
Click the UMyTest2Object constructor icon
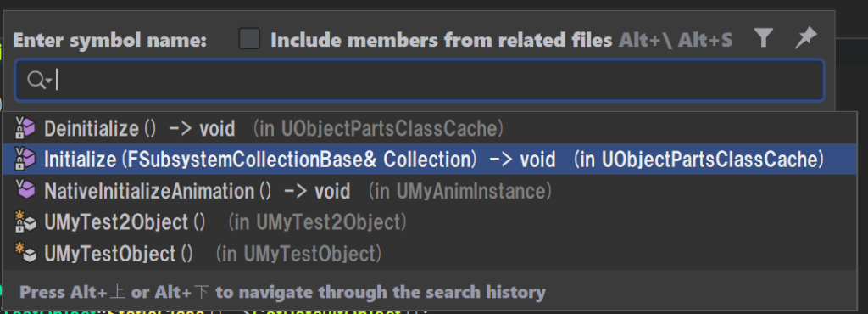[25, 221]
